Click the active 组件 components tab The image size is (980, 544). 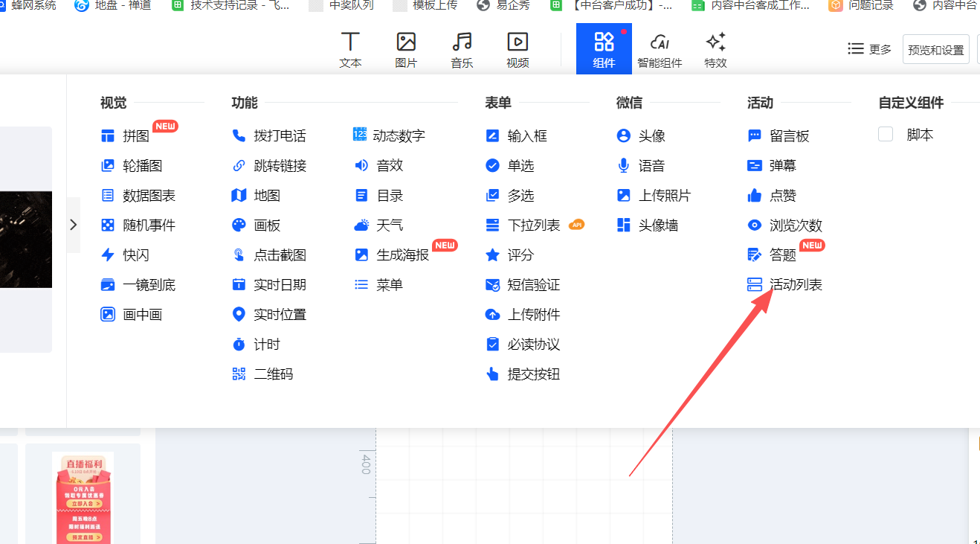pyautogui.click(x=604, y=50)
